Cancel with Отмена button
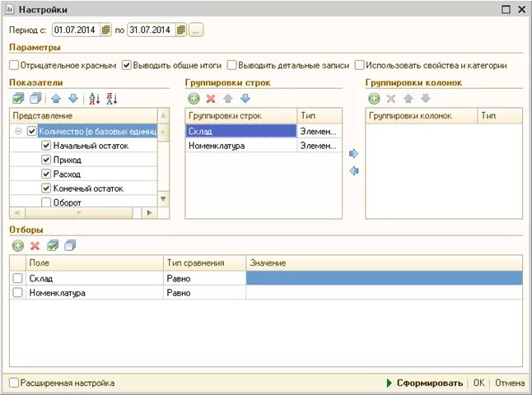 point(510,383)
